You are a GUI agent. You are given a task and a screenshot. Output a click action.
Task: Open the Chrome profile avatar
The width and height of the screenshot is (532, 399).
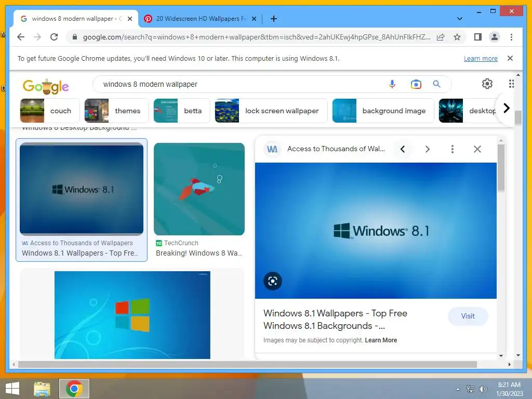[x=495, y=37]
